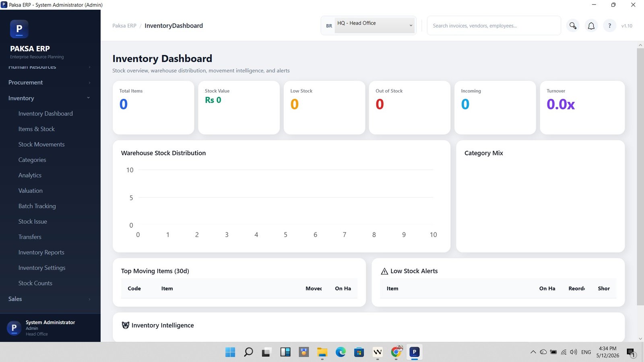644x362 pixels.
Task: Expand the Procurement sidebar section
Action: click(x=50, y=82)
